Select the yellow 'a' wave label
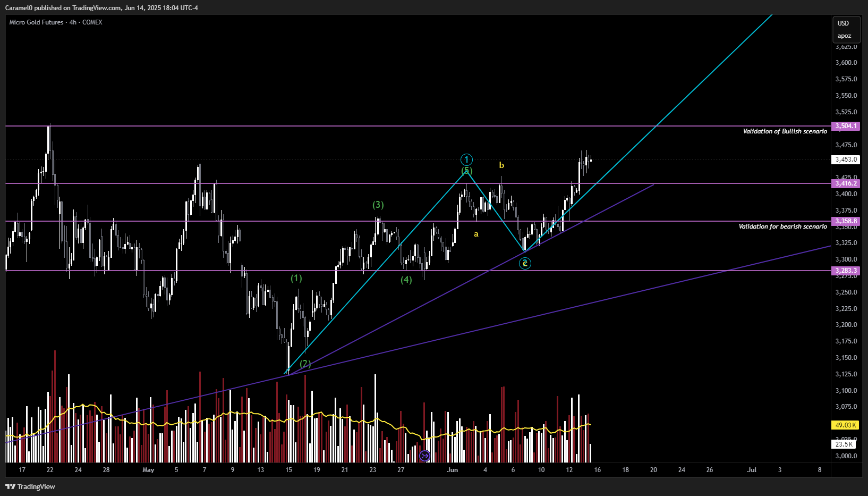Viewport: 868px width, 496px height. coord(476,234)
